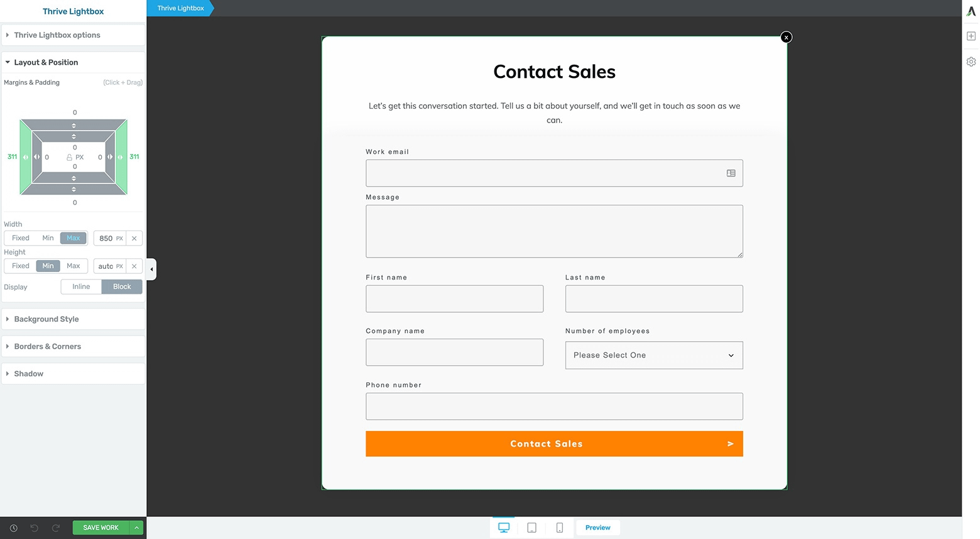Set Height sizing to Max
The height and width of the screenshot is (539, 980).
(x=73, y=266)
